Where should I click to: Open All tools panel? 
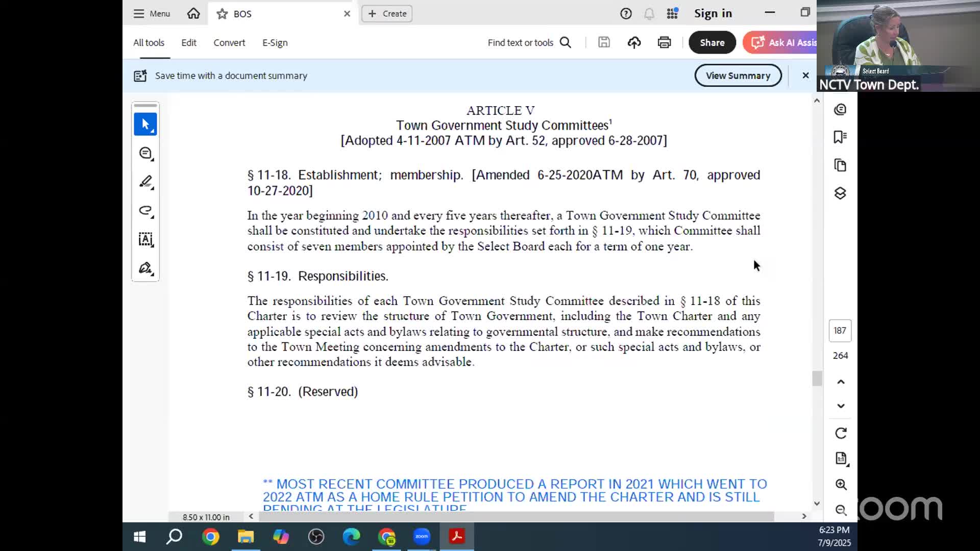149,43
